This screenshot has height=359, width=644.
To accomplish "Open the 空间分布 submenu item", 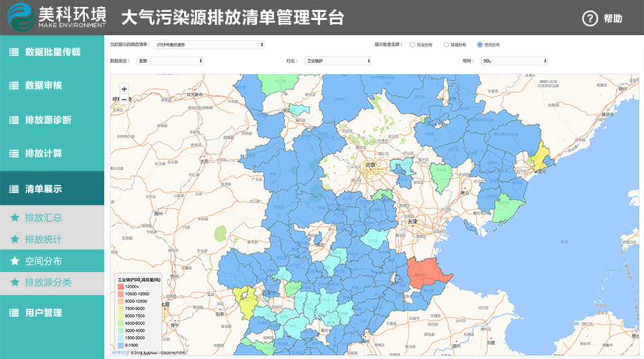I will click(43, 261).
